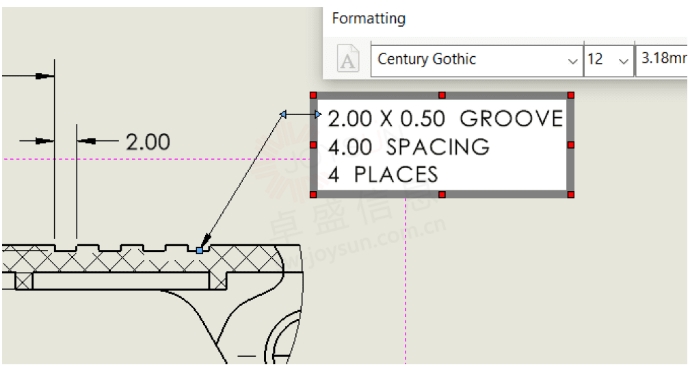Click the bottom-center red handle of note
The height and width of the screenshot is (367, 691).
click(442, 194)
